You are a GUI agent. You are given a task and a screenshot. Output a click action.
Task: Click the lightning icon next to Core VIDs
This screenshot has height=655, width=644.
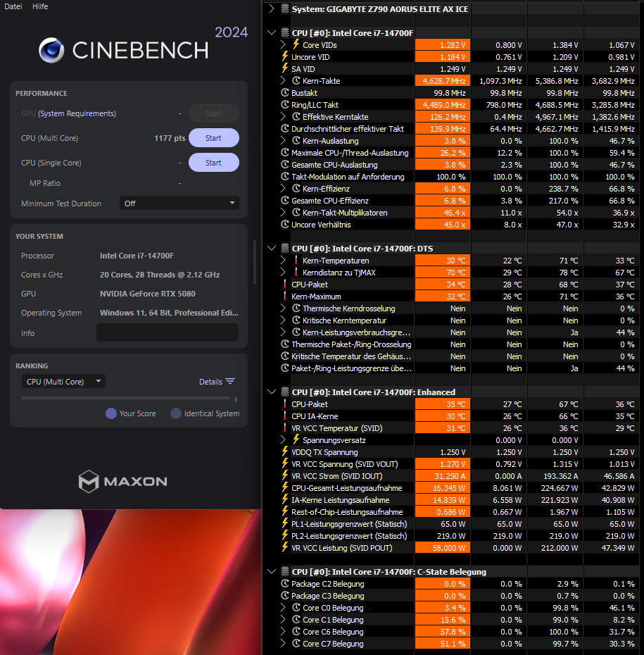(296, 44)
